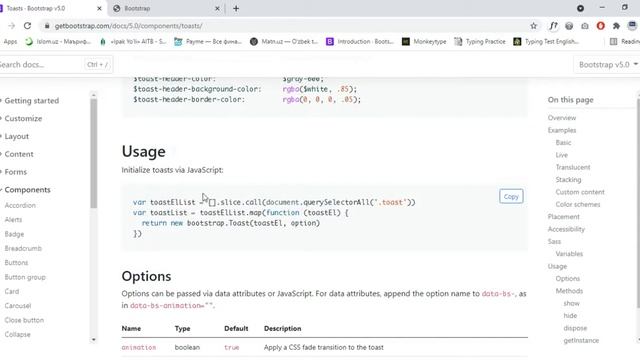The image size is (640, 360).
Task: Open the browser profile avatar
Action: (632, 26)
